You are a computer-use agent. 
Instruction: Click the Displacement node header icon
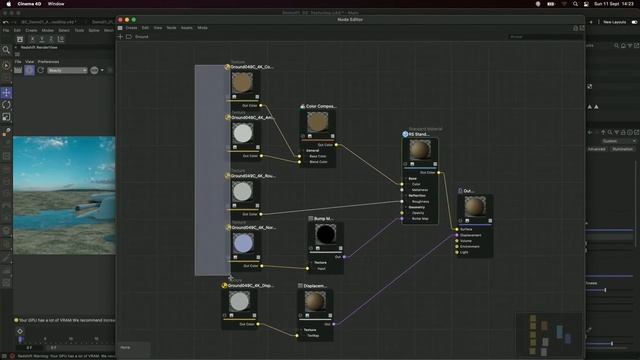[x=300, y=286]
